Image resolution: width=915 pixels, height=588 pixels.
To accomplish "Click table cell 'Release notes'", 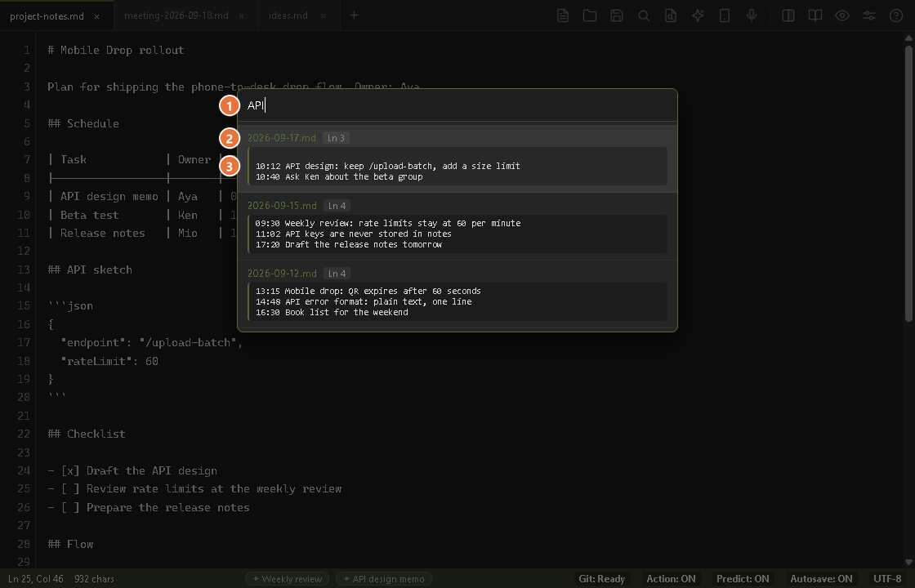I will click(x=103, y=234).
